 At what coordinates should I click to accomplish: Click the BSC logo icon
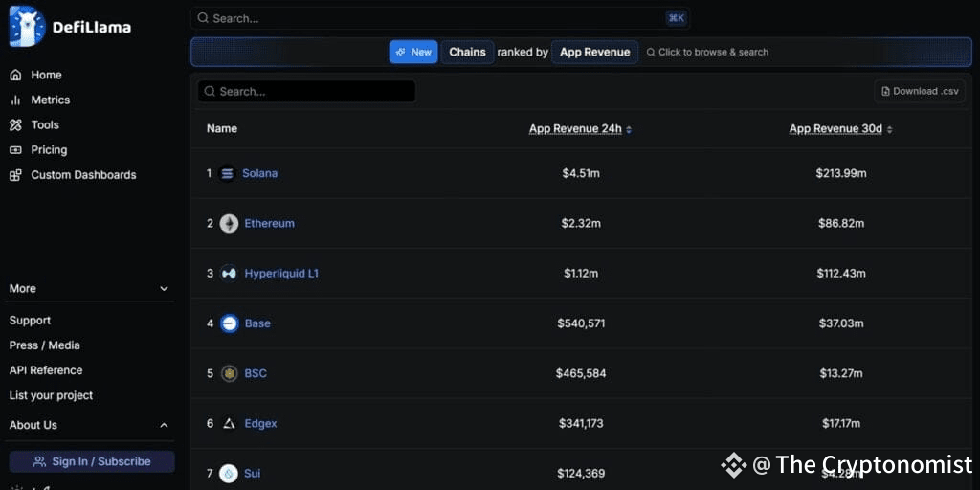point(230,374)
